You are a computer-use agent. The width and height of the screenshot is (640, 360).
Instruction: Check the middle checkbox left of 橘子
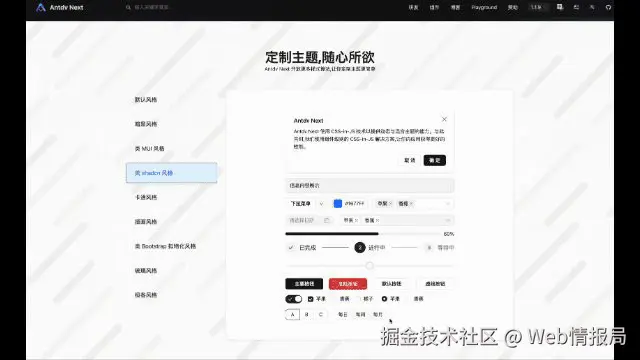334,299
